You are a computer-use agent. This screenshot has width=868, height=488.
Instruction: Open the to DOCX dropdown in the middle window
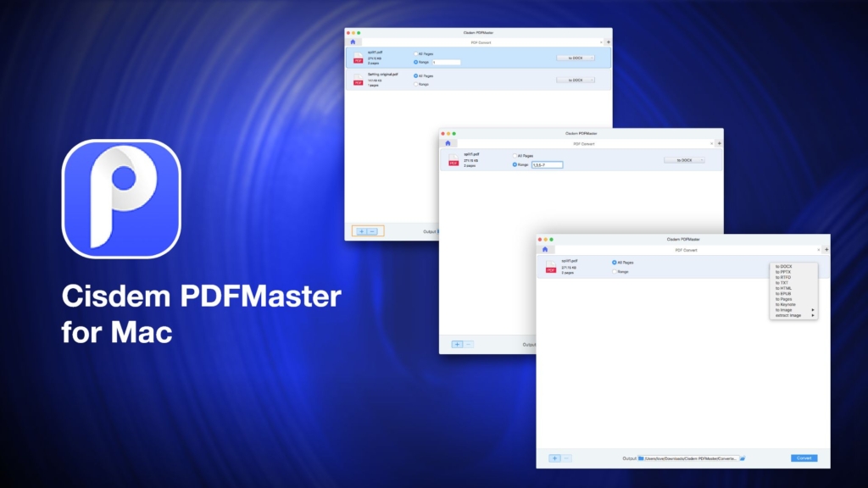(684, 160)
